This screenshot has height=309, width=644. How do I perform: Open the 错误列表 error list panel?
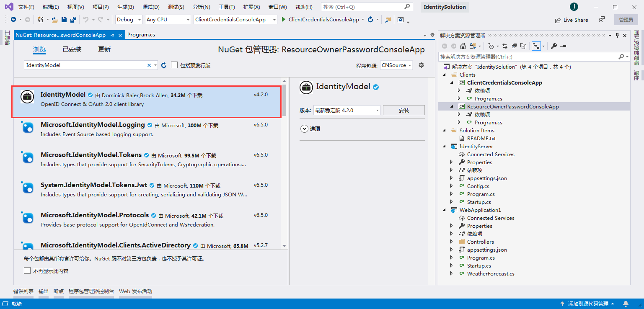(23, 291)
